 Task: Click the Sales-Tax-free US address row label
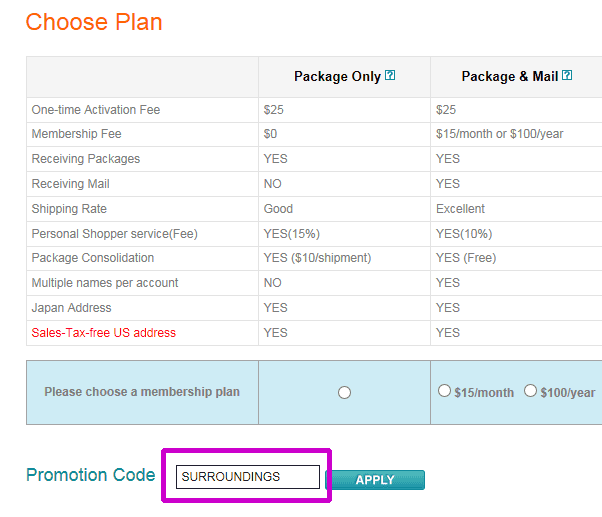[104, 333]
